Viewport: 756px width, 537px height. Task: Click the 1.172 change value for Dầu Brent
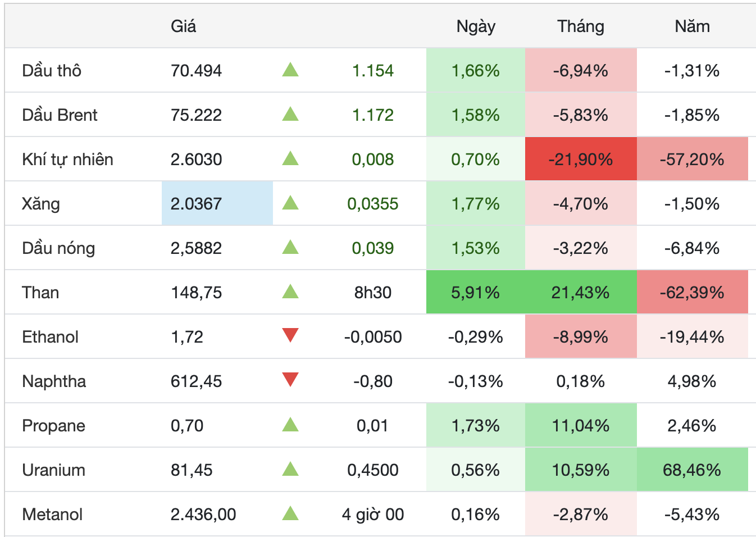373,115
